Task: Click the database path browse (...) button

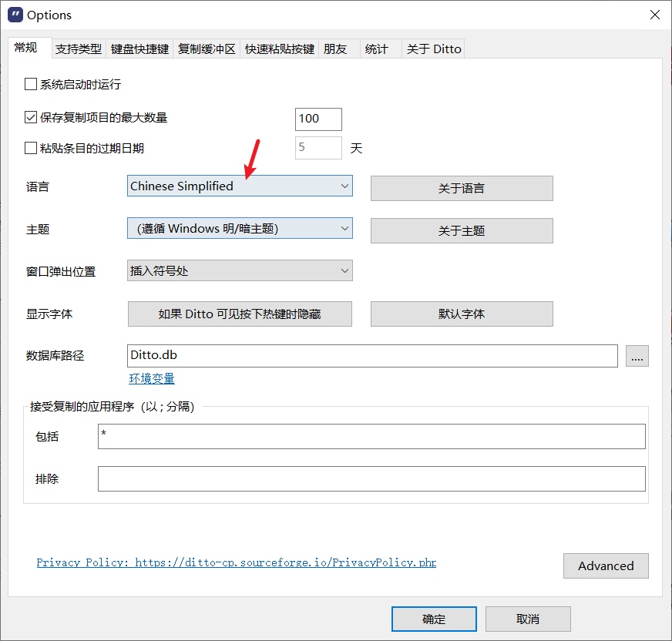Action: (637, 356)
